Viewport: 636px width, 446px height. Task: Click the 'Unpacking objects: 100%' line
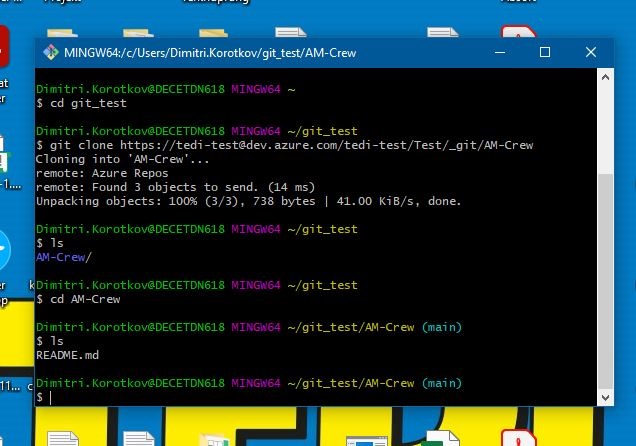pos(248,202)
